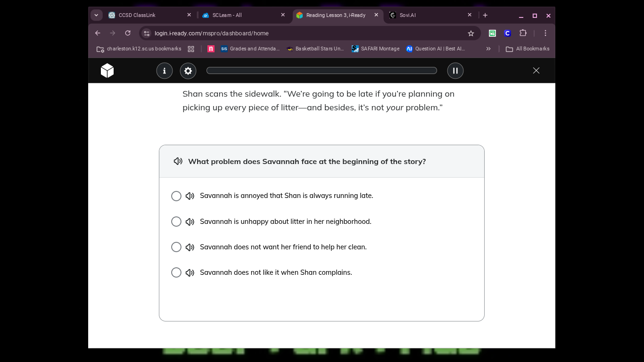Close the lesson using the X icon

point(536,71)
